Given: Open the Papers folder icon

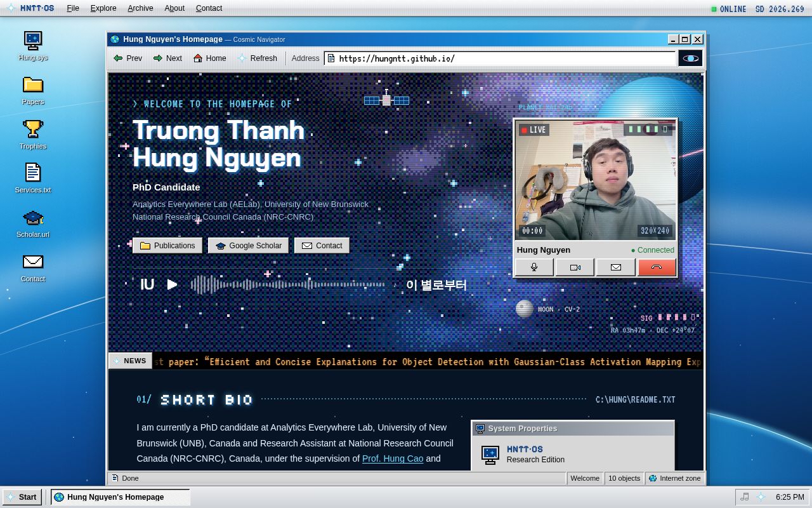Looking at the screenshot, I should tap(33, 91).
